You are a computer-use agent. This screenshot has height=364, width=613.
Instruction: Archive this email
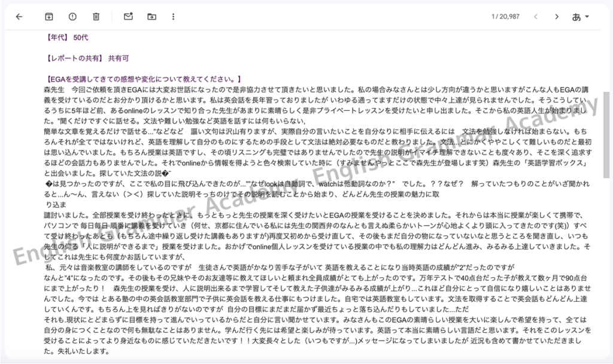click(49, 17)
